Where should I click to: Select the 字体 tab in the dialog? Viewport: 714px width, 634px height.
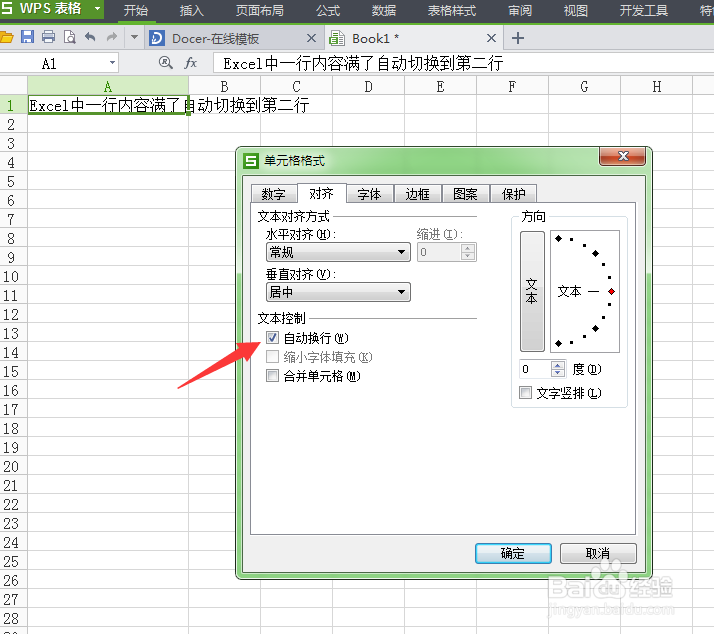[369, 194]
